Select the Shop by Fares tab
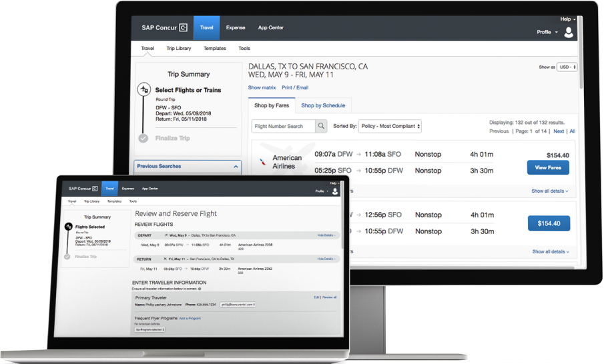Image resolution: width=604 pixels, height=364 pixels. 272,105
